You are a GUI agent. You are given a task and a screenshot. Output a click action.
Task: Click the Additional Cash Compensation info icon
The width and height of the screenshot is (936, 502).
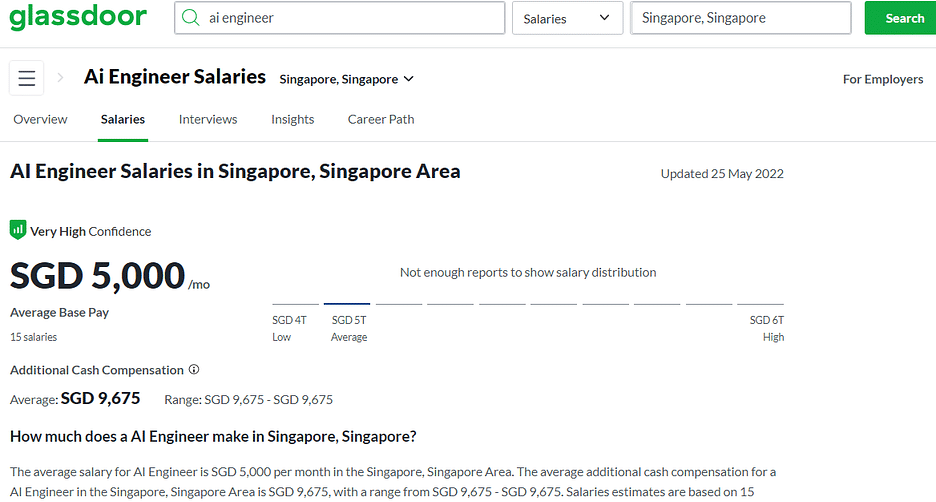194,369
